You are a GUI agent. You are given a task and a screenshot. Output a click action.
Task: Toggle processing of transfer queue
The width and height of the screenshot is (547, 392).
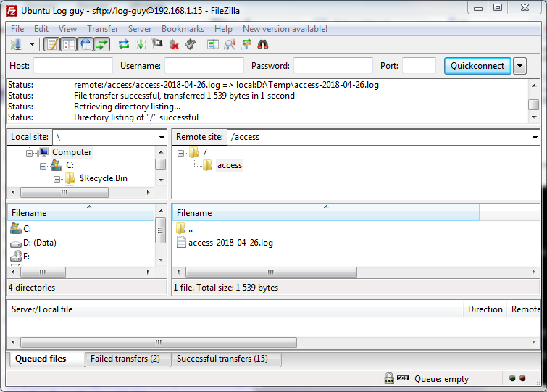pos(141,45)
